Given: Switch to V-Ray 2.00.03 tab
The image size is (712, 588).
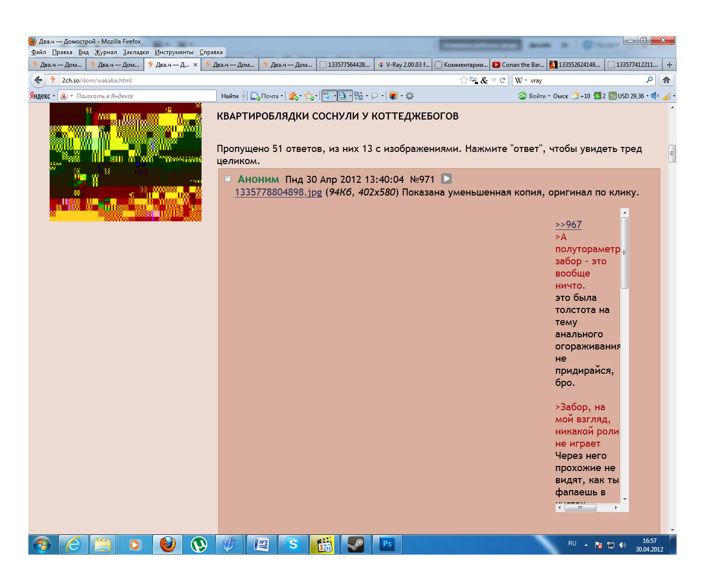Looking at the screenshot, I should coord(403,65).
